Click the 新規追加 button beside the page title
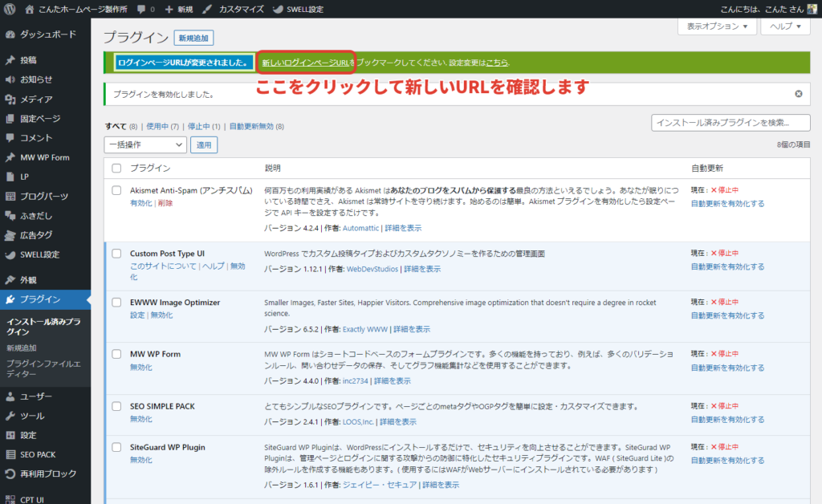Screen dimensions: 822x504 click(193, 38)
